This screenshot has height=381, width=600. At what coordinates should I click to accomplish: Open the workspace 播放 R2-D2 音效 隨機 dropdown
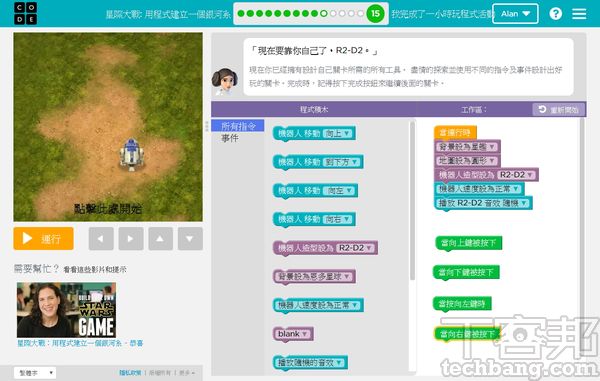click(515, 203)
